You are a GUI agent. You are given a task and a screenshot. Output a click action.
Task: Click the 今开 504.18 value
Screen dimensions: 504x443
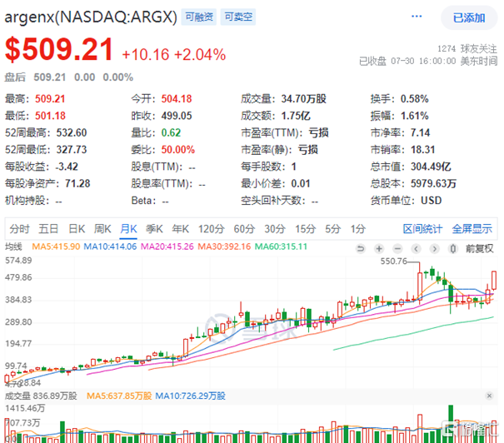coord(177,99)
